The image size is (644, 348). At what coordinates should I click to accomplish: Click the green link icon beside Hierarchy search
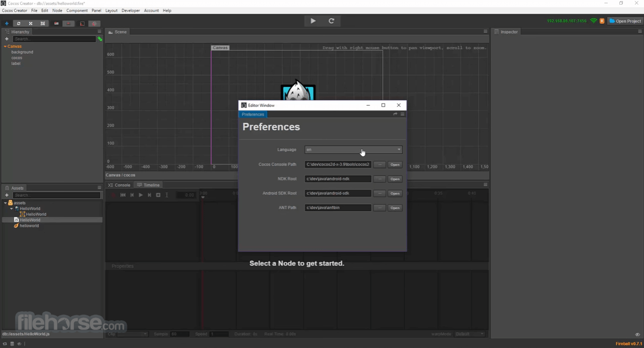coord(100,39)
